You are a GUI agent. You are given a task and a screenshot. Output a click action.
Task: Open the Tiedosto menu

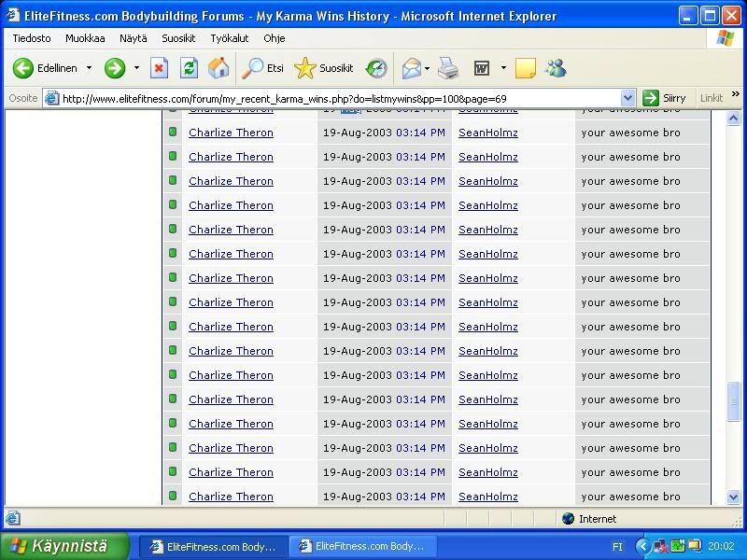click(x=32, y=38)
